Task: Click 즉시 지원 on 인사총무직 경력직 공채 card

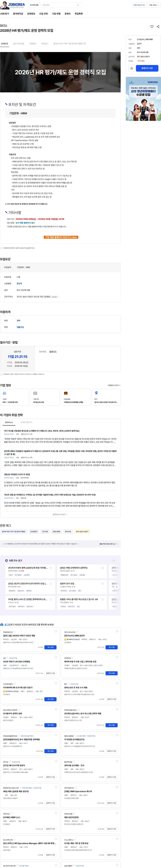Action: (50, 725)
